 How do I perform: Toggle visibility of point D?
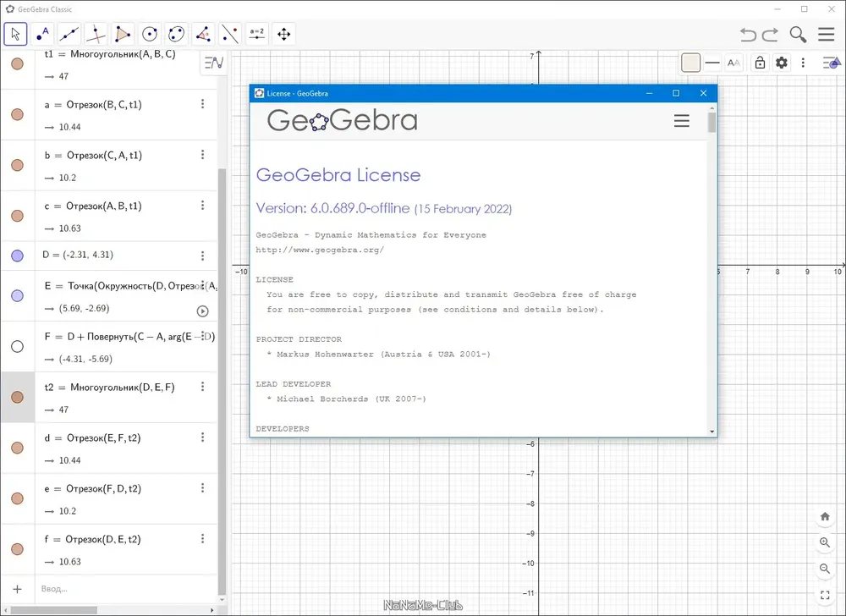click(x=17, y=256)
